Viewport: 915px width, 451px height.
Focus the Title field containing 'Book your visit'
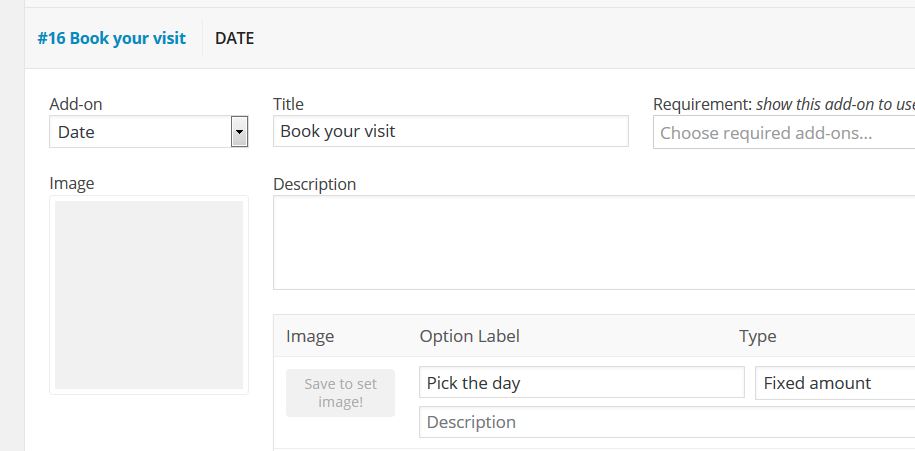tap(450, 131)
